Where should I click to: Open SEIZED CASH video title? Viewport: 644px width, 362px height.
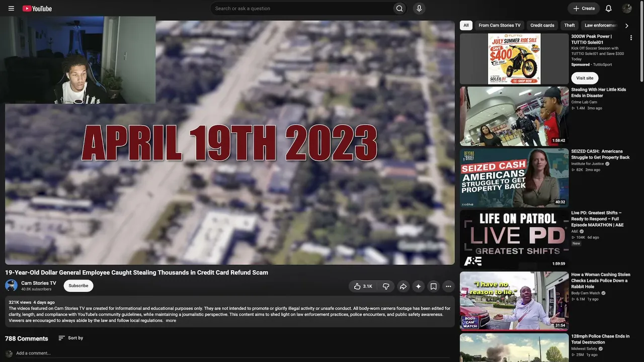coord(600,154)
